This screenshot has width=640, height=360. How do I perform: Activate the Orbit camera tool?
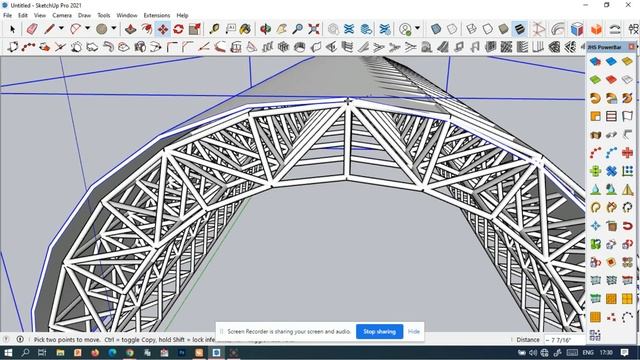pyautogui.click(x=266, y=29)
